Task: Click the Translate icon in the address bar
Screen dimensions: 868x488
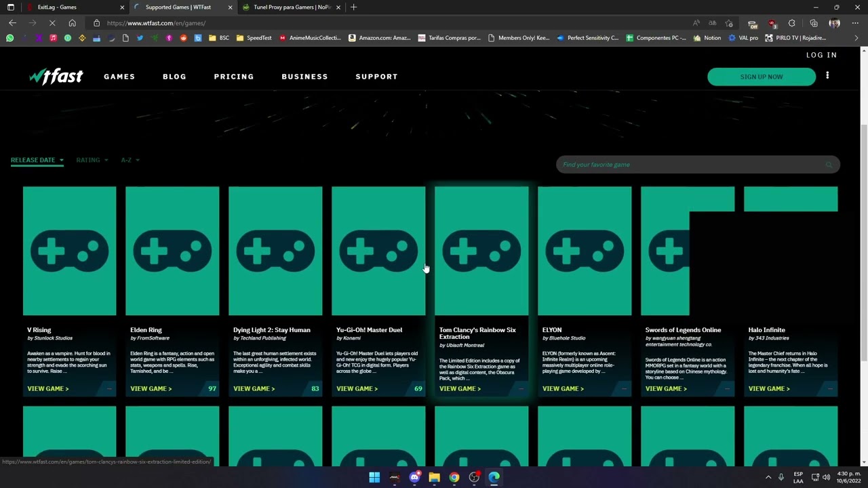Action: (712, 23)
